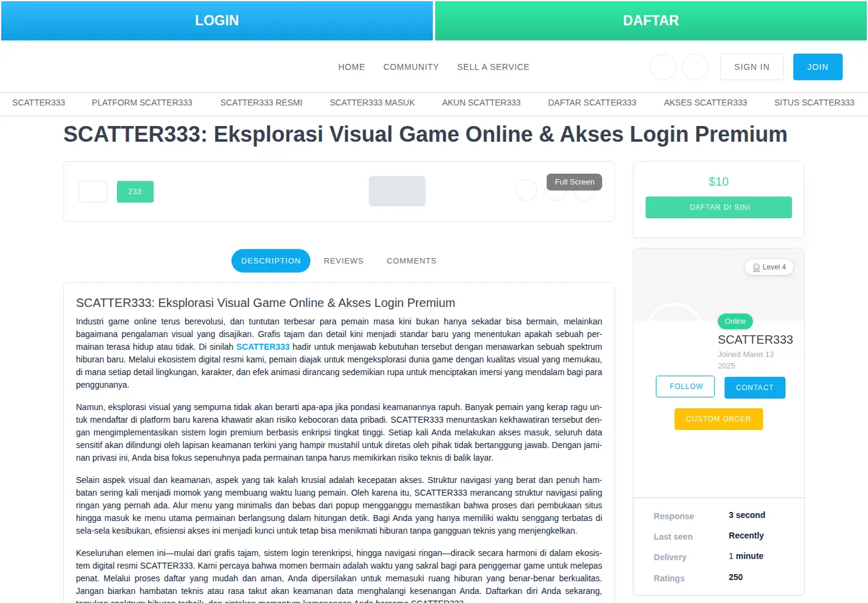Click the blue JOIN button
The image size is (868, 603).
point(817,67)
